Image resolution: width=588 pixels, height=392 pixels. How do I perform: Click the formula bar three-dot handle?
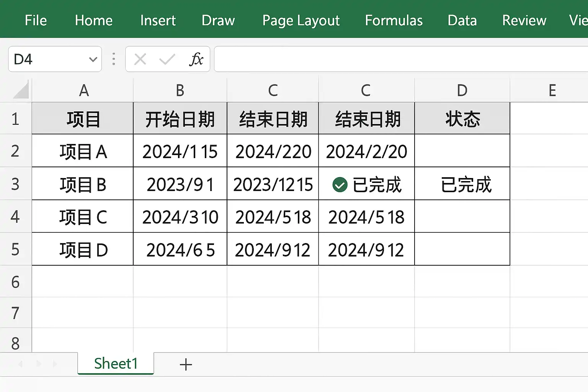[114, 59]
